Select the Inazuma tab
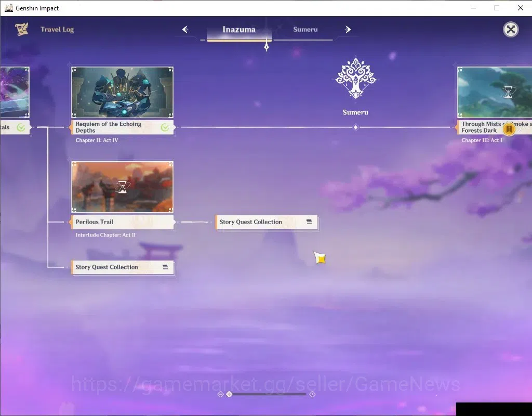Image resolution: width=532 pixels, height=416 pixels. pyautogui.click(x=239, y=30)
